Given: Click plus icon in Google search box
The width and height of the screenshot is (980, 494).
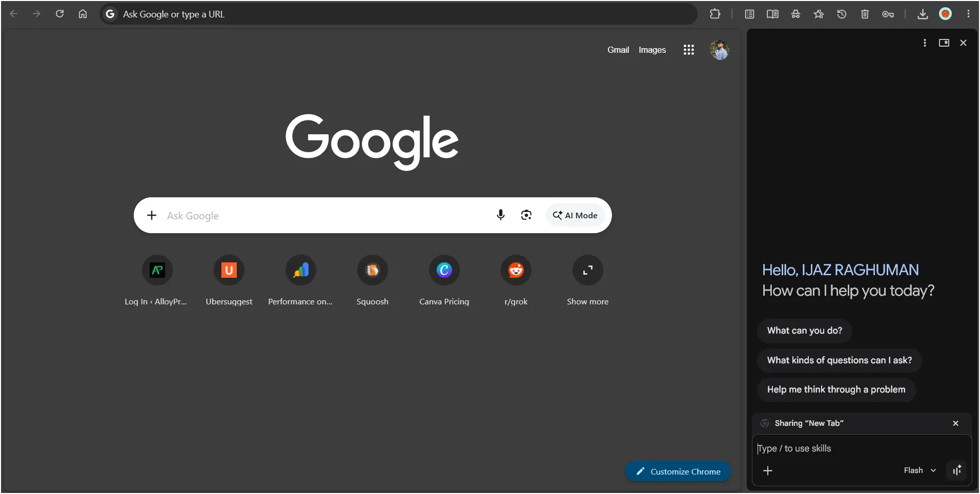Looking at the screenshot, I should point(152,215).
